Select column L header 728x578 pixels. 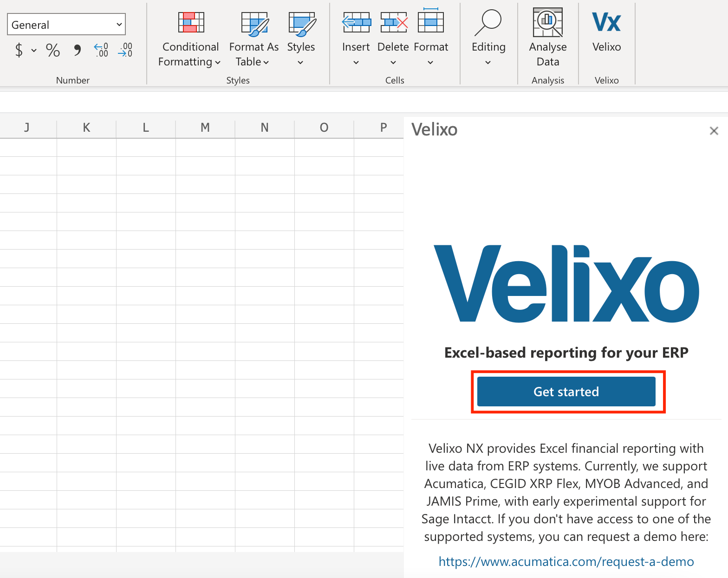pos(146,128)
